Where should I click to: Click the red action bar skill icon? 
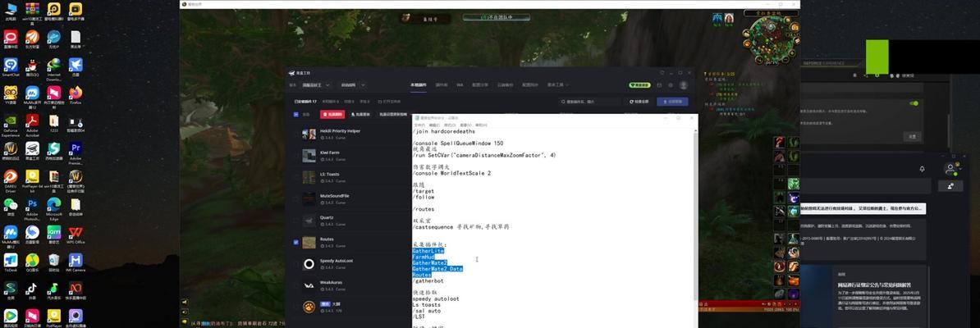click(780, 143)
